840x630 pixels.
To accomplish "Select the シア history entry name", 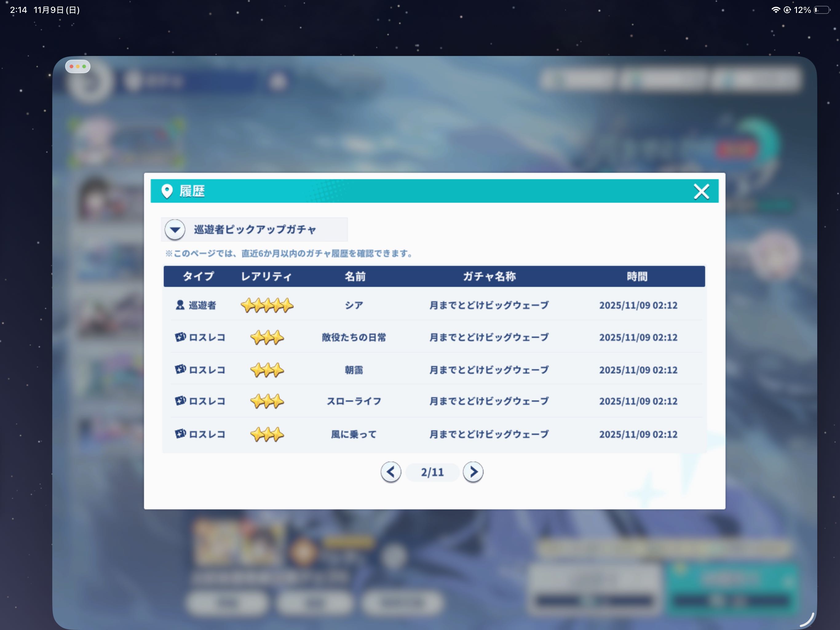I will click(354, 305).
